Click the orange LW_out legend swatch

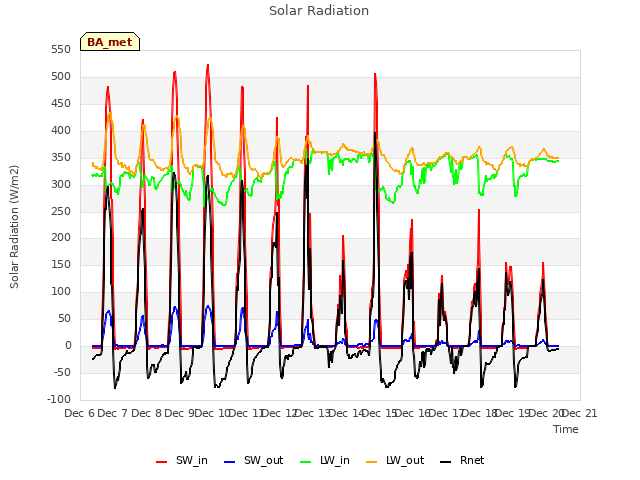(372, 462)
